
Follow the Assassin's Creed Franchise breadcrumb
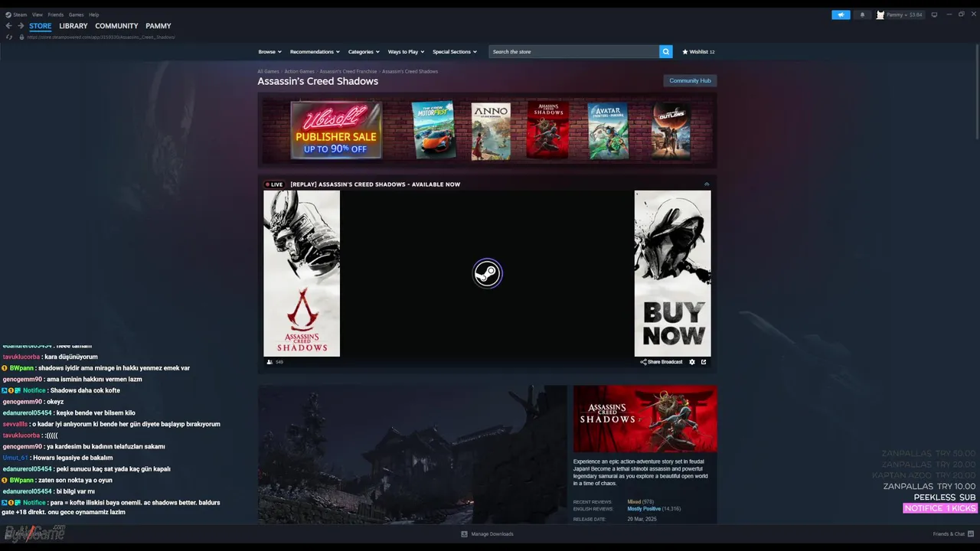coord(348,71)
